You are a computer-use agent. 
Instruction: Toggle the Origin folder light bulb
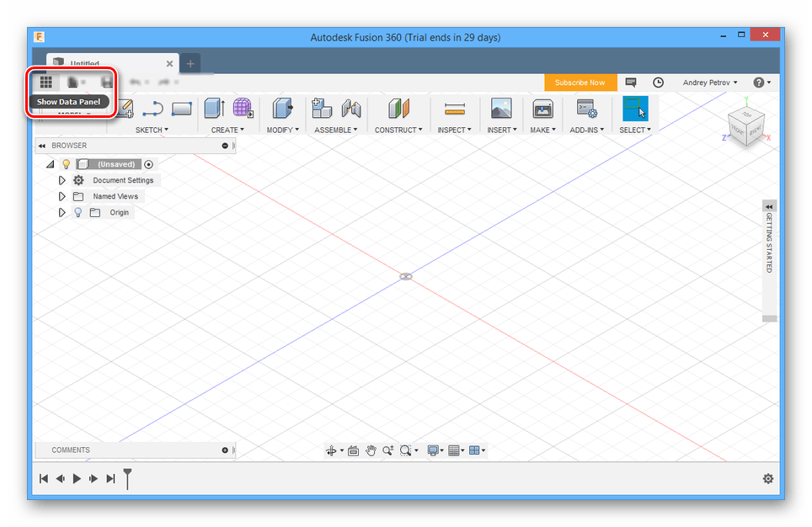[x=78, y=212]
